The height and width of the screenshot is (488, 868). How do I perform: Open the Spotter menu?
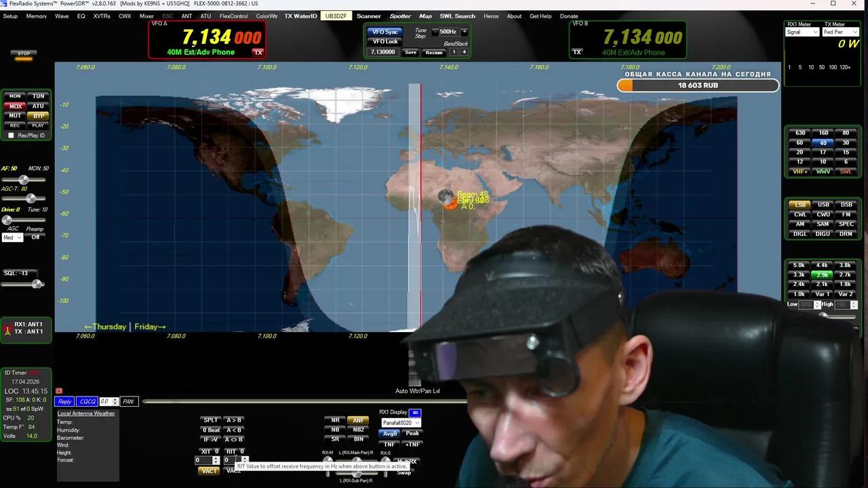click(x=399, y=16)
